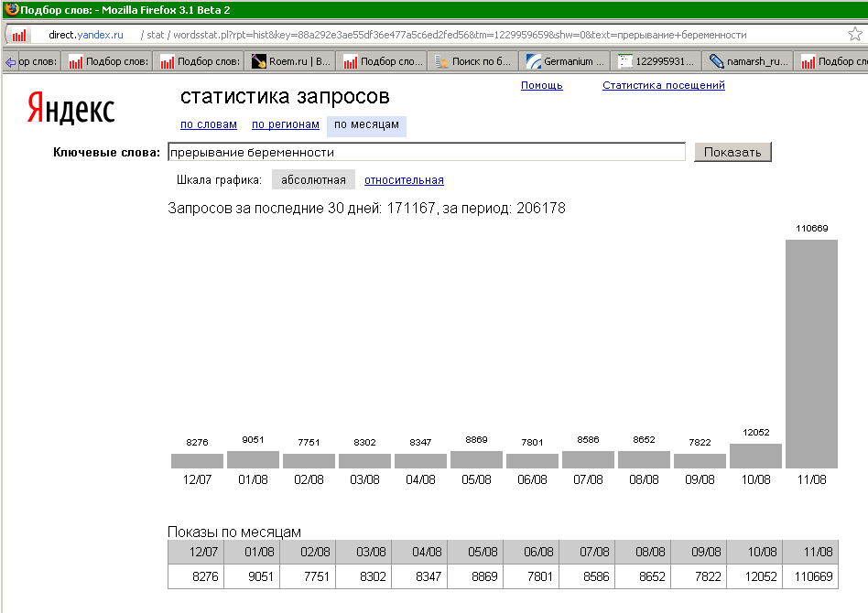Click the 'Показать' button
Viewport: 868px width, 613px height.
point(732,152)
